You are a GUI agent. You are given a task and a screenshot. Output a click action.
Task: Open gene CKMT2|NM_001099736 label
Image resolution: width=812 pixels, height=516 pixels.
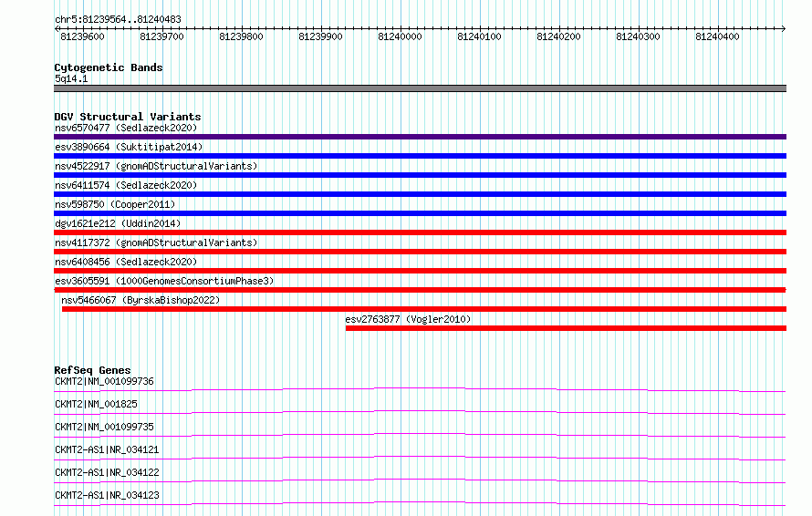pos(104,381)
